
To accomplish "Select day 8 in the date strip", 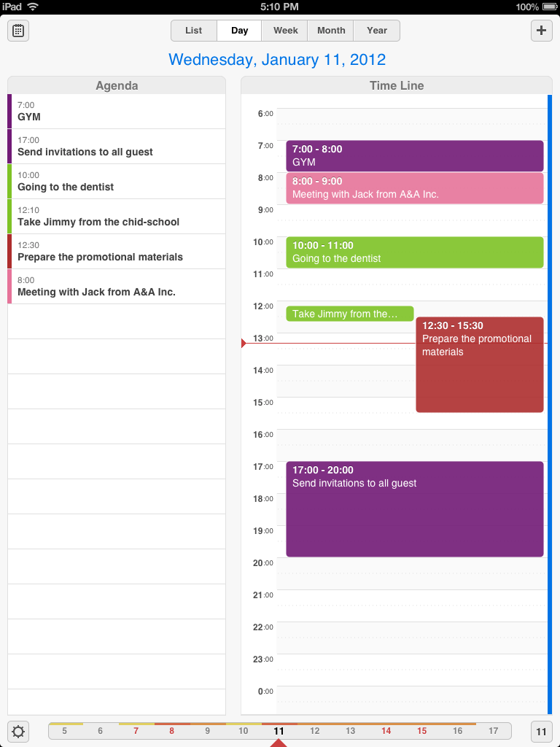I will pyautogui.click(x=171, y=730).
